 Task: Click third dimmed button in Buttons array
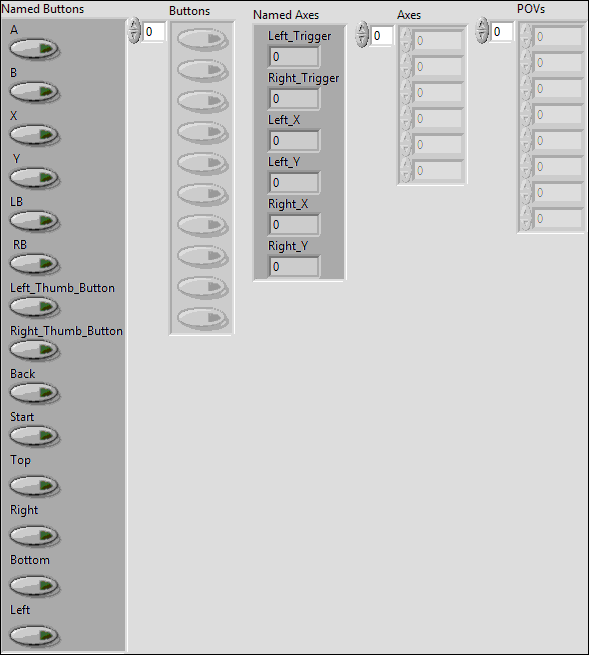coord(203,101)
